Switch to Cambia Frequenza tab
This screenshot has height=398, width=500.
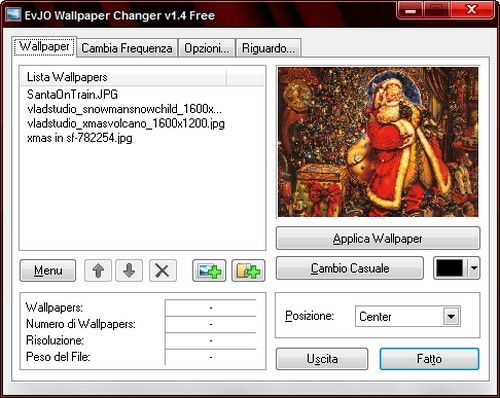pos(127,48)
